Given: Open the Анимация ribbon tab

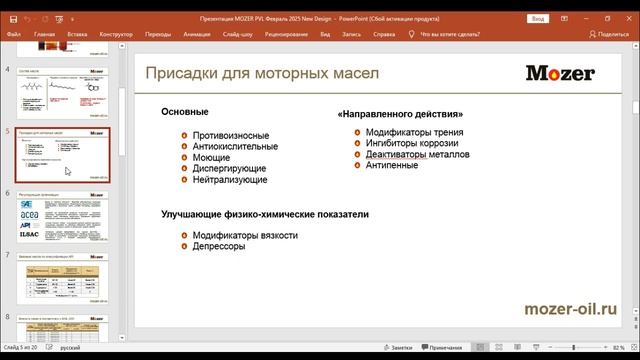Looking at the screenshot, I should [x=197, y=34].
